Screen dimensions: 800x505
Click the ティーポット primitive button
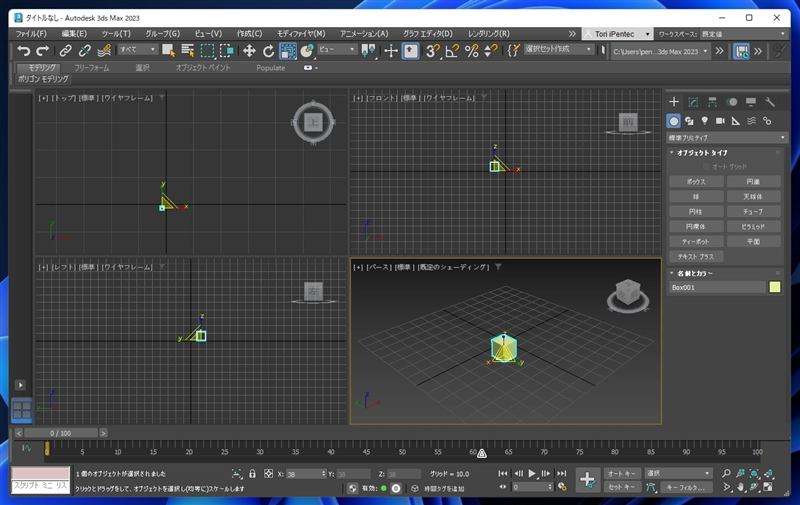tap(696, 241)
